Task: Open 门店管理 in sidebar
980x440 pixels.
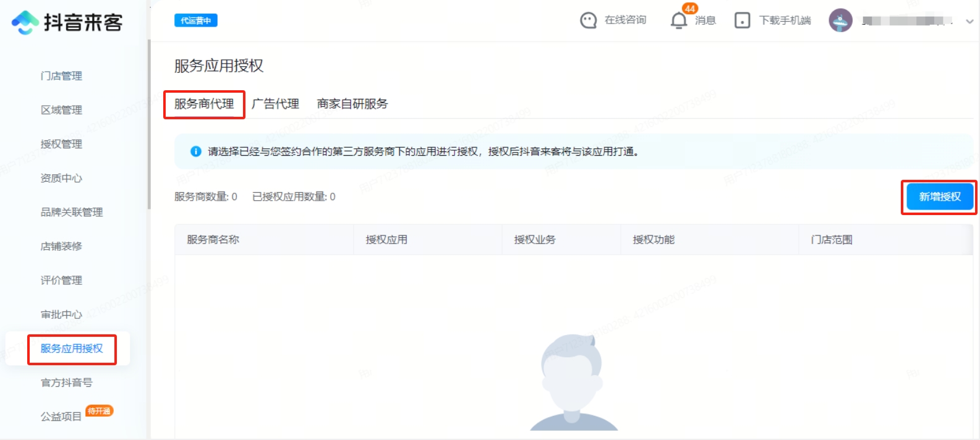Action: pyautogui.click(x=61, y=76)
